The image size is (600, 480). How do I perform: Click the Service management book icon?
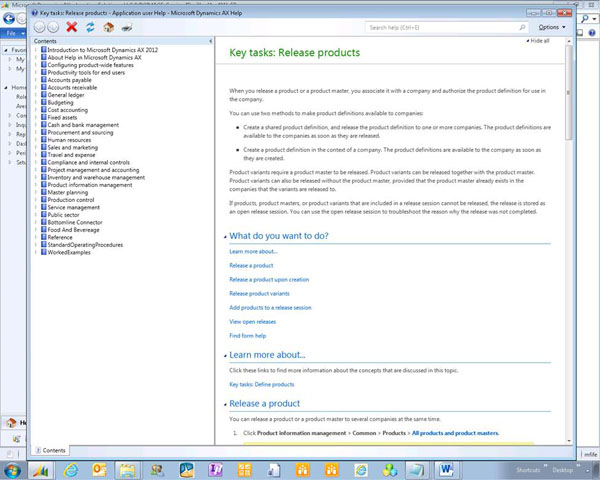click(44, 207)
